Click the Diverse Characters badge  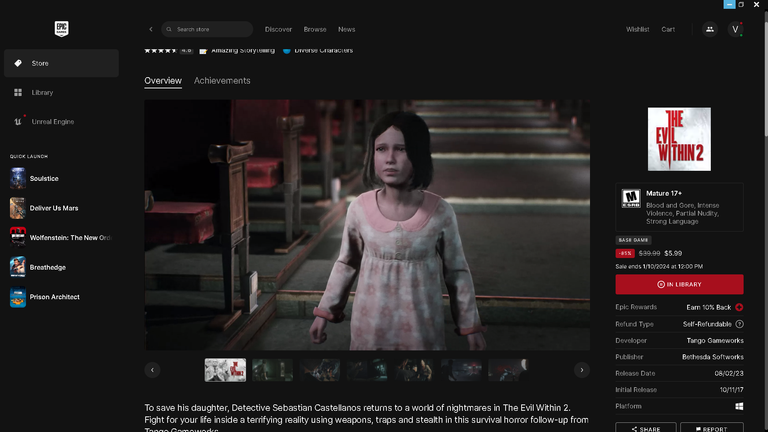[x=318, y=50]
